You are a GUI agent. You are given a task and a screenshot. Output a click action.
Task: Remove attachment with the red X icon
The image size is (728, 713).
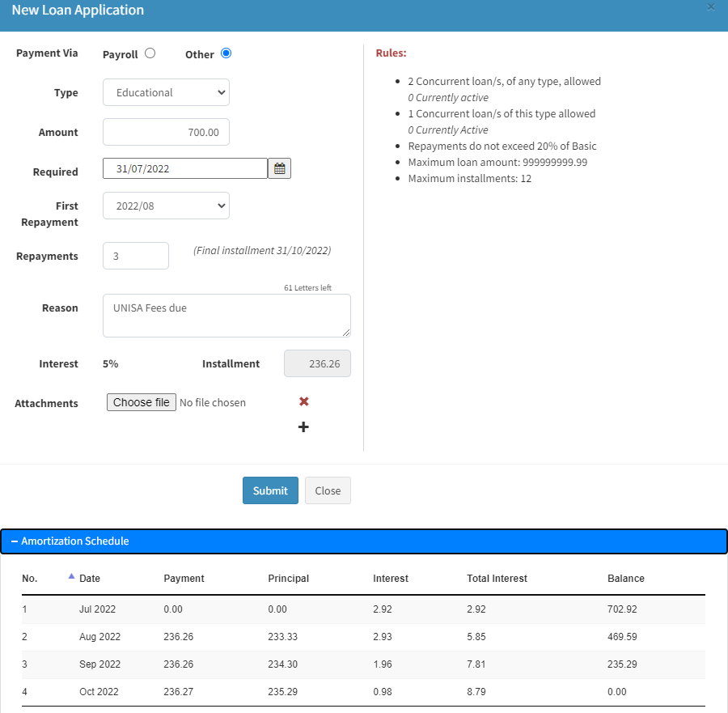(x=303, y=401)
